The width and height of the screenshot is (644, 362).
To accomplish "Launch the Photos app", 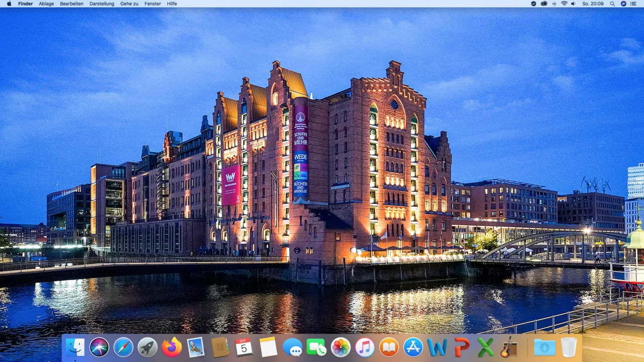I will point(341,347).
